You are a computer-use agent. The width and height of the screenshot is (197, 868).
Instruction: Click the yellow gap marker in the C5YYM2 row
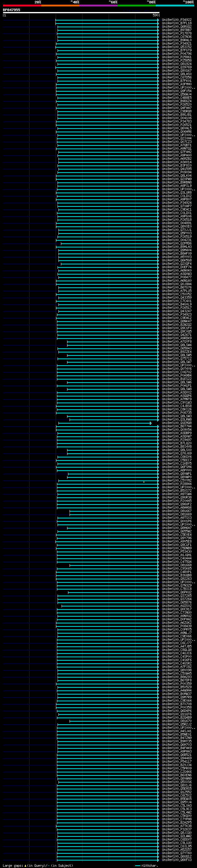click(x=144, y=482)
